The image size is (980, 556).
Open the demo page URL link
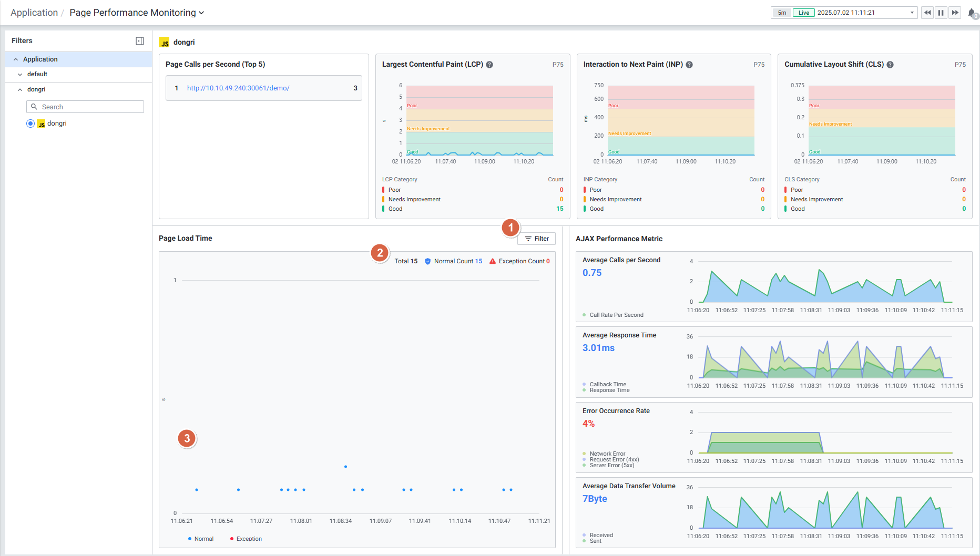coord(238,88)
